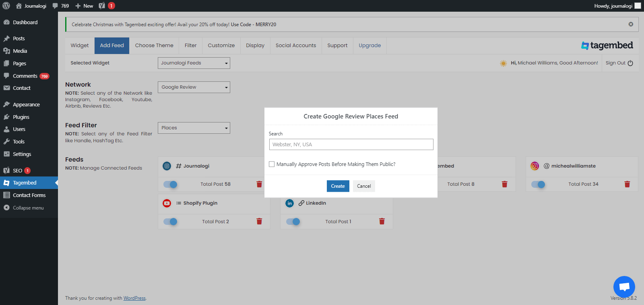
Task: Open the live chat bubble
Action: coord(624,286)
